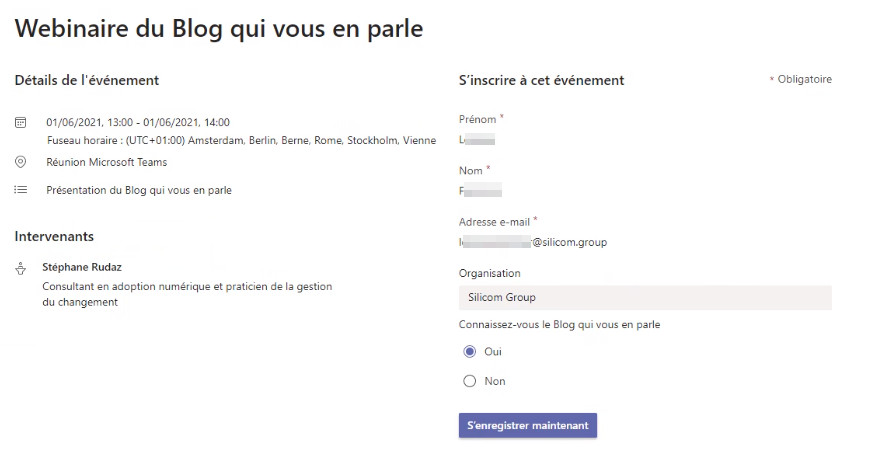Click the location pin icon
This screenshot has height=476, width=895.
tap(21, 162)
